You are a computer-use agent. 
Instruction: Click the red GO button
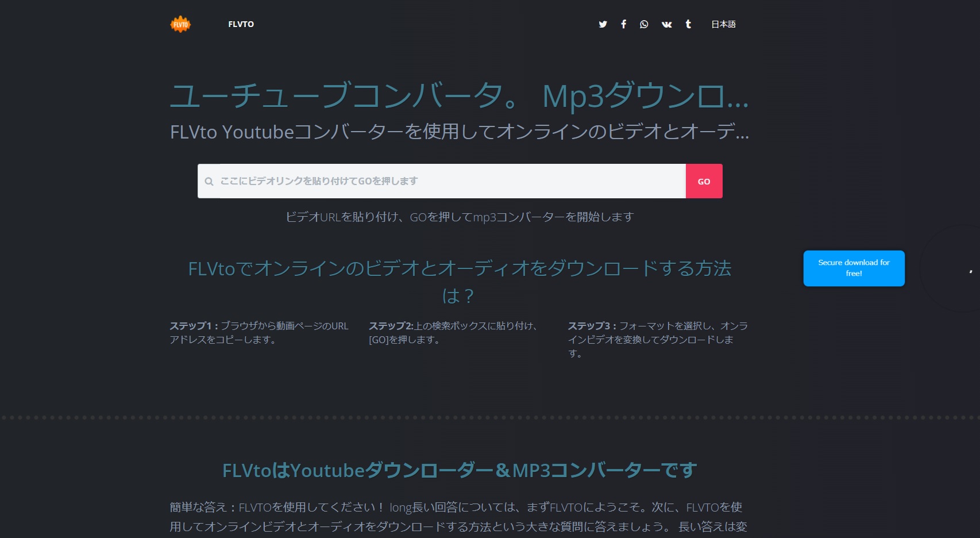point(704,181)
